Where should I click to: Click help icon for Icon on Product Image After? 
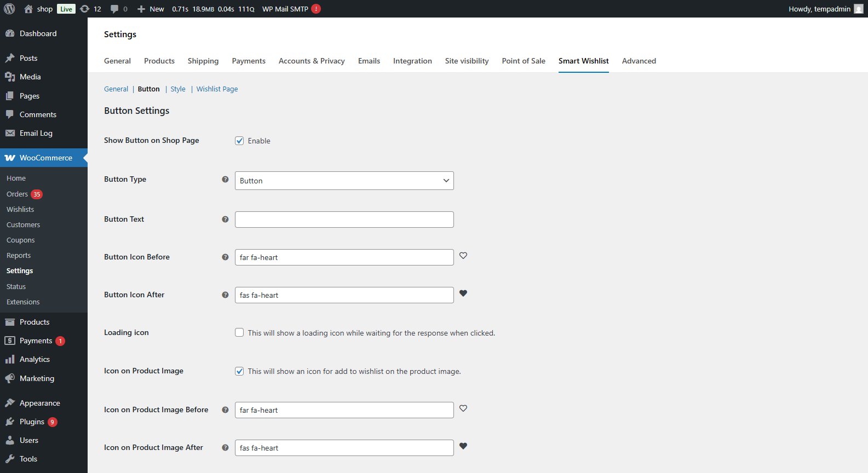[x=225, y=448]
